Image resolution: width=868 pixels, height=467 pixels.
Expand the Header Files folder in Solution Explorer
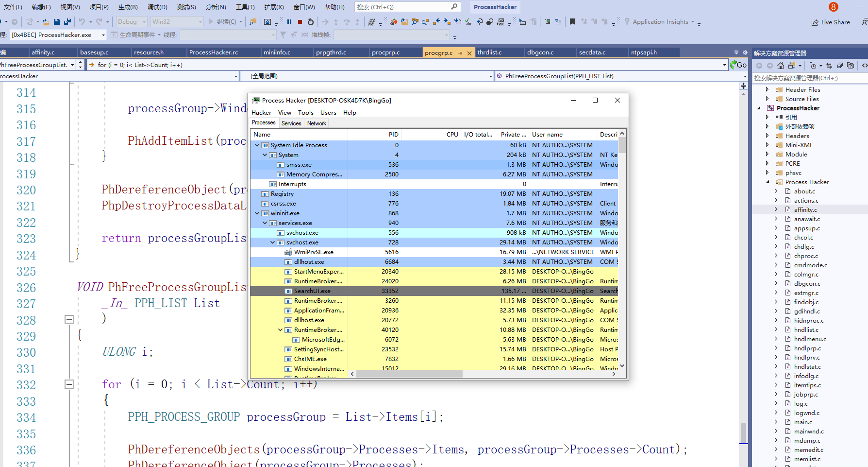coord(767,89)
